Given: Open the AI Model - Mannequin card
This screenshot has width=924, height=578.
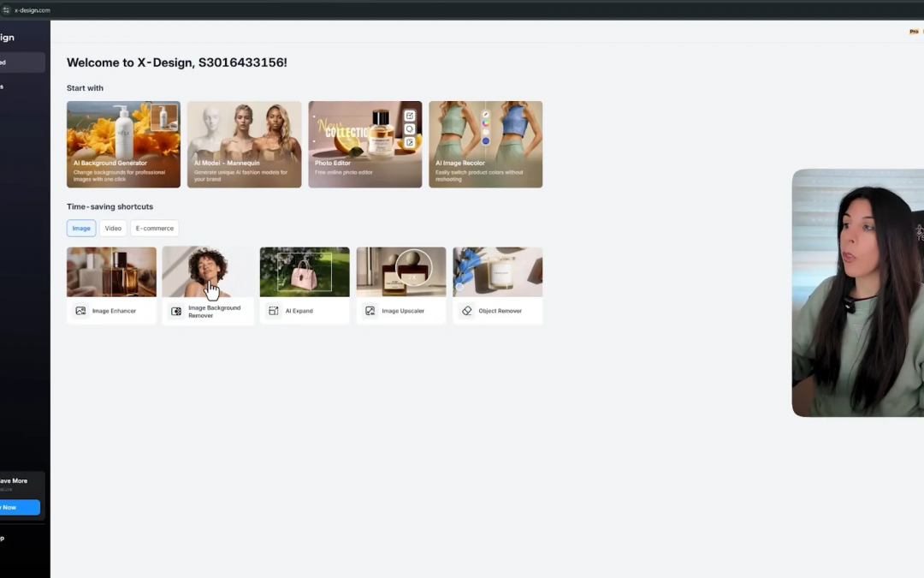Looking at the screenshot, I should [x=244, y=145].
